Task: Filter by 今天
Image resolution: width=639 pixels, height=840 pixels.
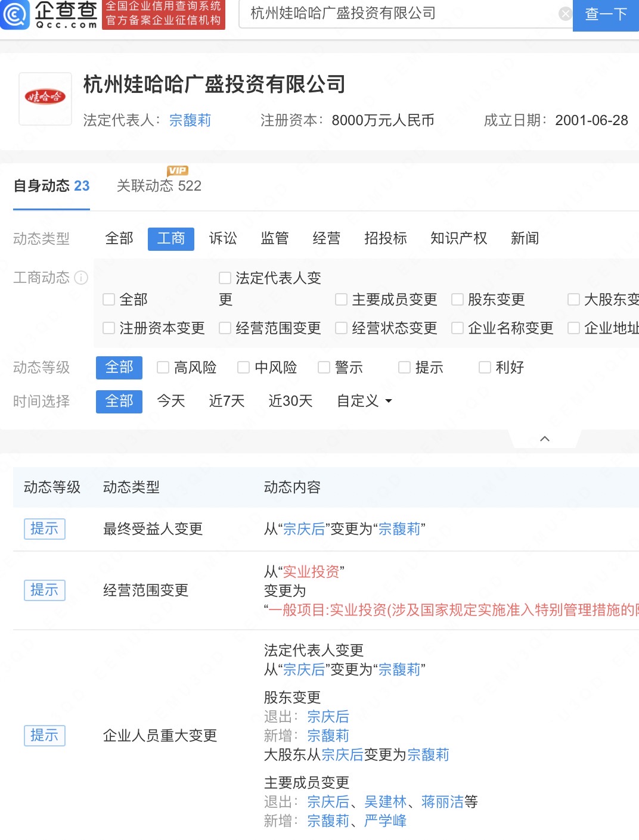Action: pos(171,401)
